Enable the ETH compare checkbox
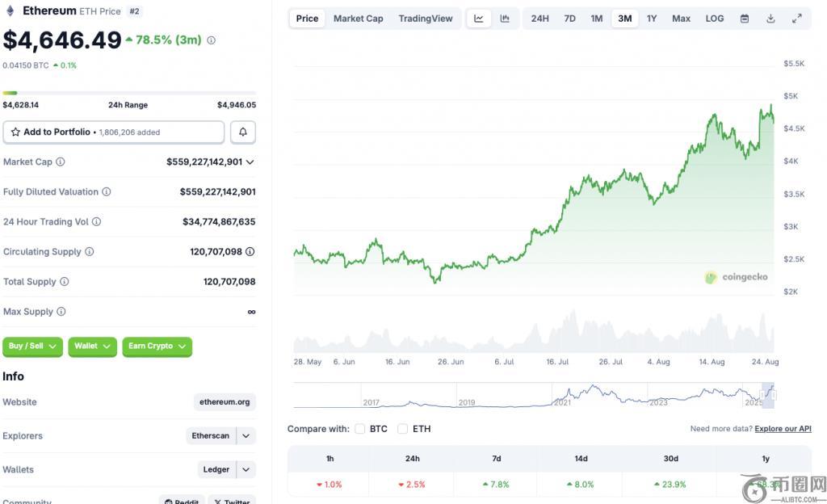The width and height of the screenshot is (827, 504). click(403, 429)
